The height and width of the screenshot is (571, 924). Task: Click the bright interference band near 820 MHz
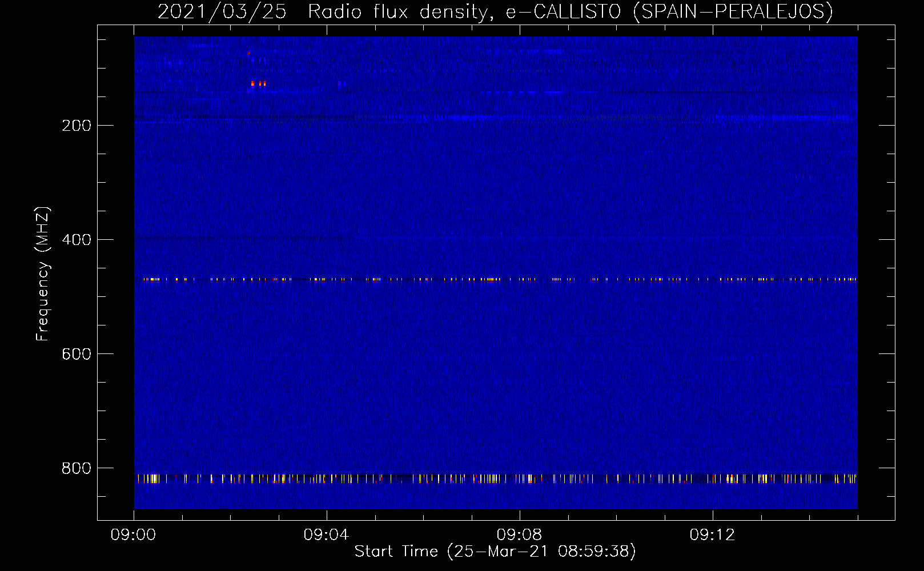tap(496, 478)
